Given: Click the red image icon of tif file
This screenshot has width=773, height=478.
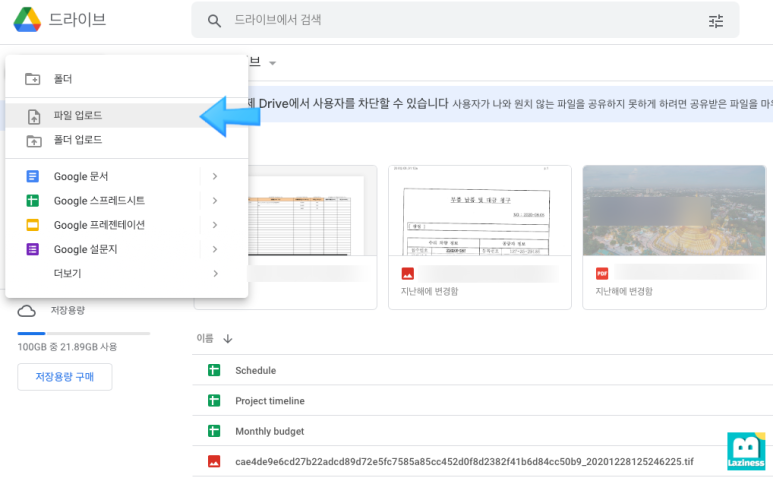Looking at the screenshot, I should pos(214,462).
